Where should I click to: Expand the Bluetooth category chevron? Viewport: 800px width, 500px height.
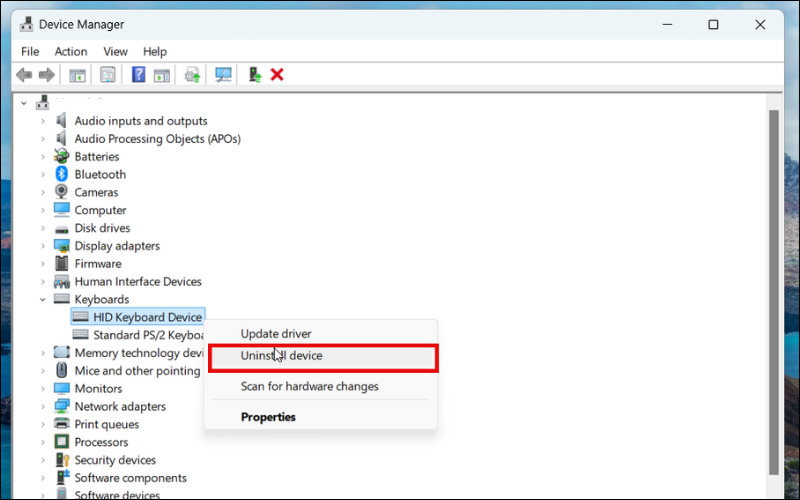pyautogui.click(x=43, y=174)
